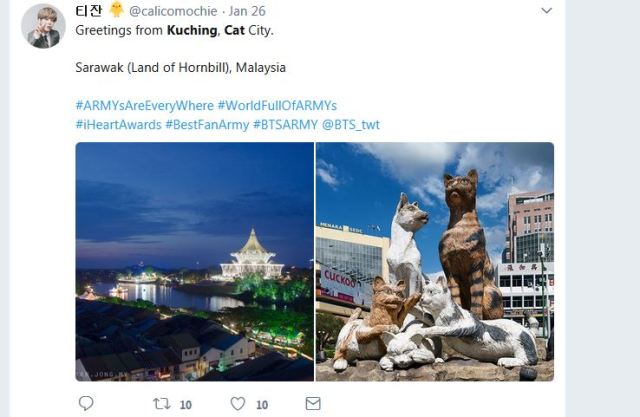The height and width of the screenshot is (417, 640).
Task: Send tweet via the envelope message icon
Action: pyautogui.click(x=313, y=404)
